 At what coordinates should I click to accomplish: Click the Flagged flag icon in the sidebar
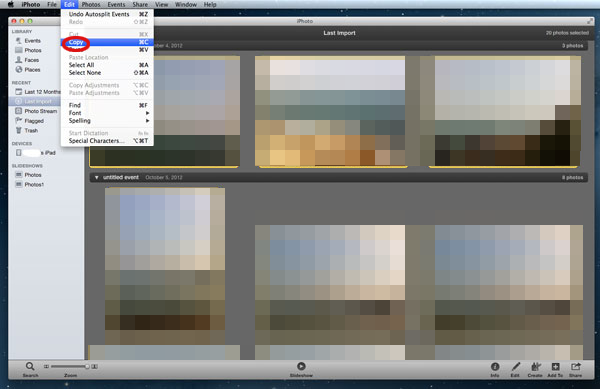pyautogui.click(x=18, y=120)
